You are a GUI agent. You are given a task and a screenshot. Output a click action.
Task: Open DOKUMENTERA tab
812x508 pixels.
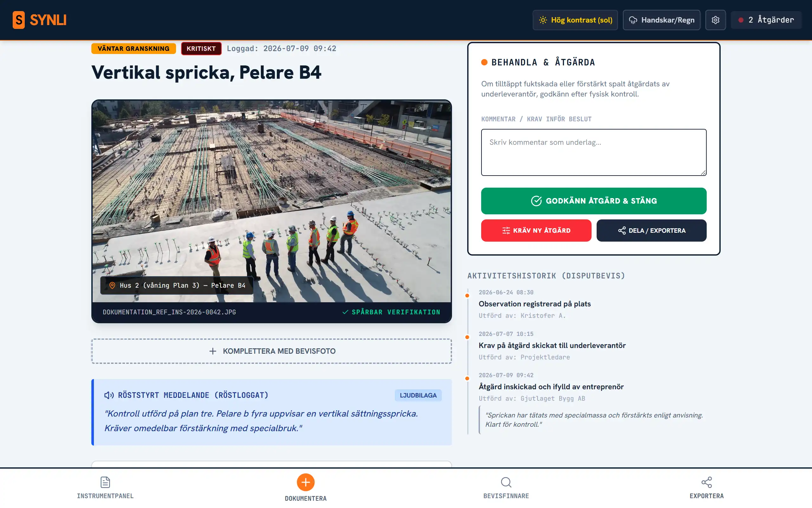pyautogui.click(x=305, y=488)
